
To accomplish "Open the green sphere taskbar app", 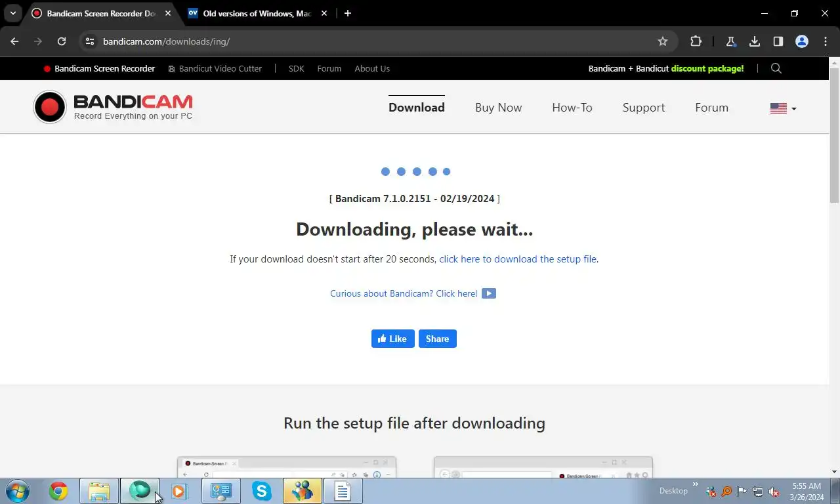I will coord(140,491).
